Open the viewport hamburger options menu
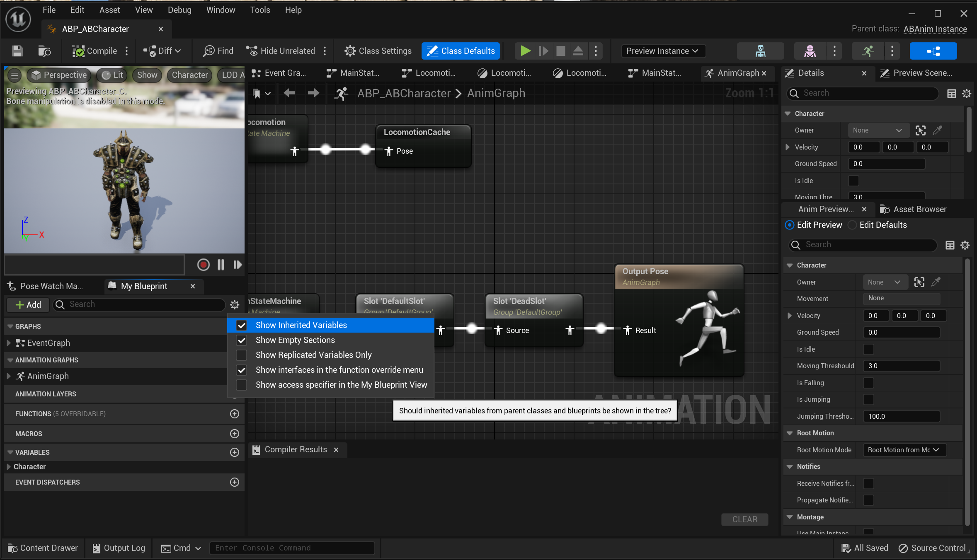The height and width of the screenshot is (560, 977). 15,75
